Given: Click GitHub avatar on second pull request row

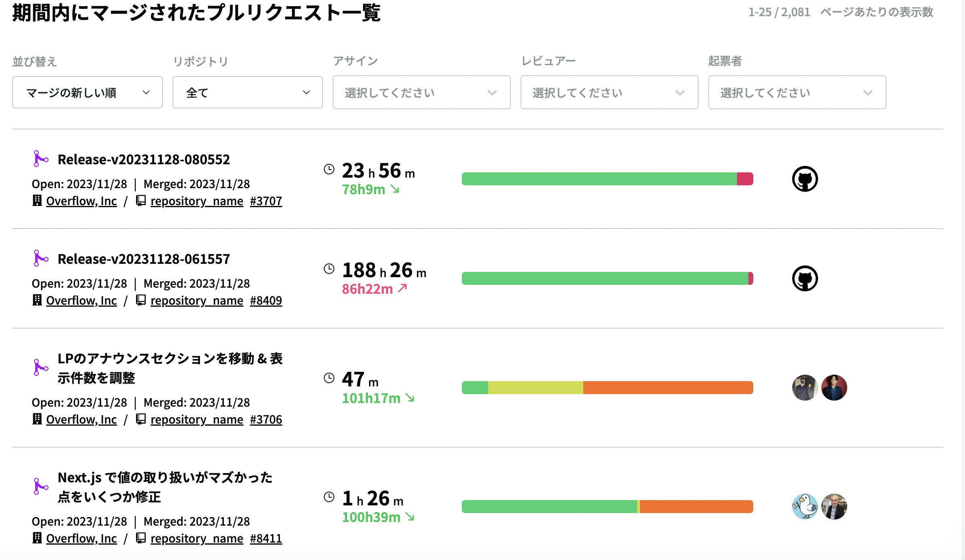Looking at the screenshot, I should point(805,278).
